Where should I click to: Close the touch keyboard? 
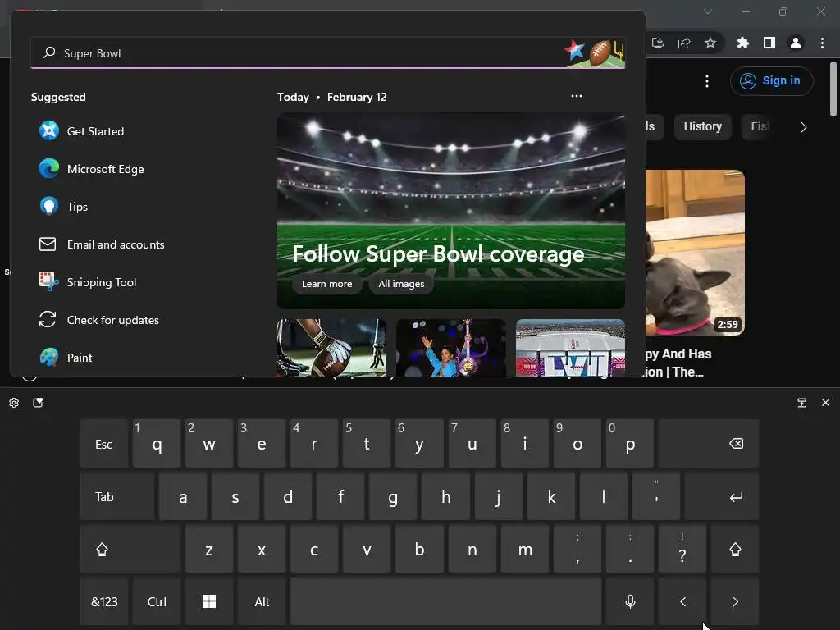point(825,403)
